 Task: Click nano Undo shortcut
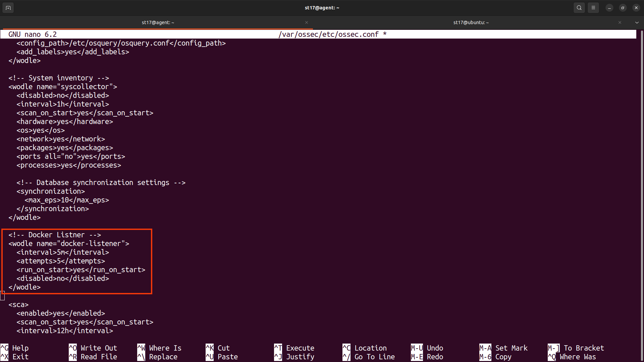pyautogui.click(x=427, y=348)
